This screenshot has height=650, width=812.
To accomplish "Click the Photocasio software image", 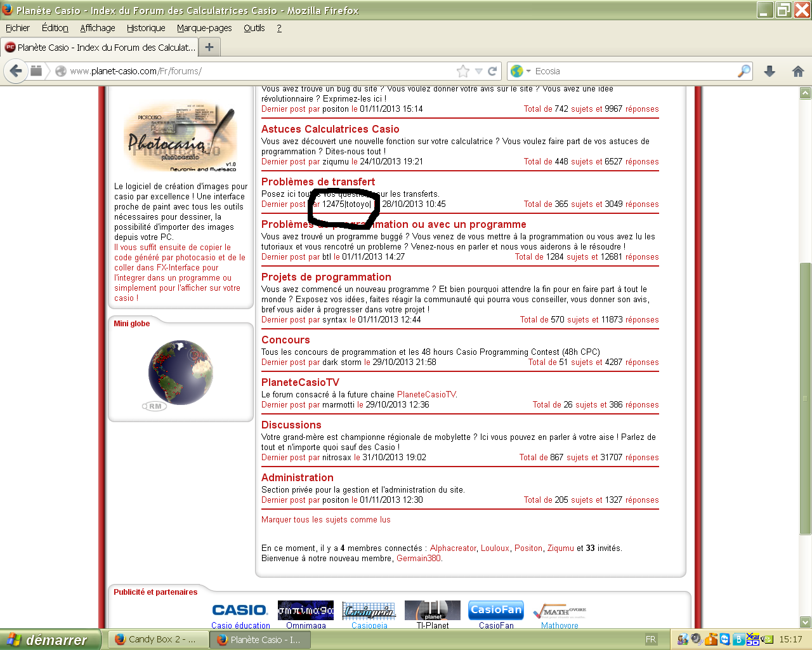I will [x=181, y=137].
